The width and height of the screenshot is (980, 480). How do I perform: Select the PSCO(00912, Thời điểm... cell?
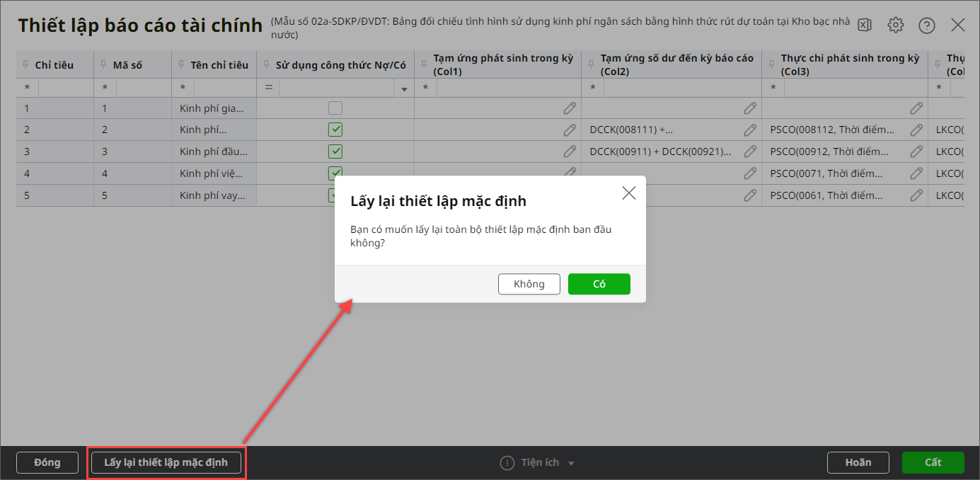click(845, 152)
